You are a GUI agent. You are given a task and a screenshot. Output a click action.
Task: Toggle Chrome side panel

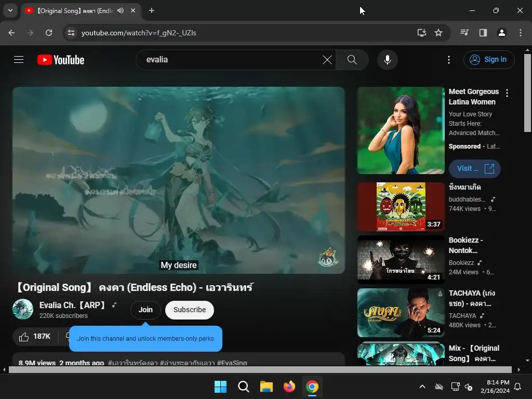[x=483, y=33]
